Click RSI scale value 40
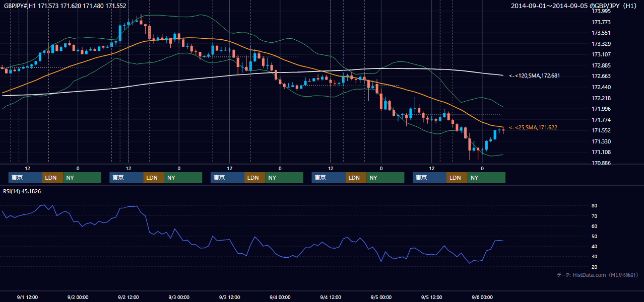This screenshot has height=302, width=644. [x=595, y=246]
